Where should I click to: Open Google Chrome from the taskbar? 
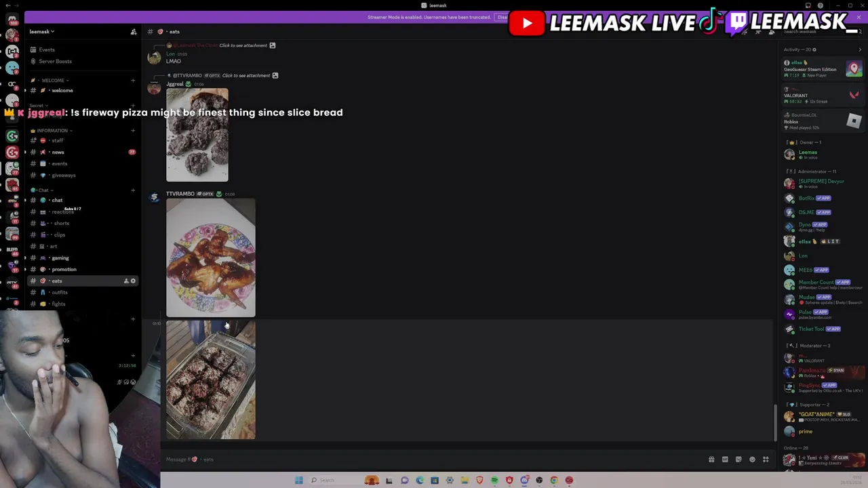554,480
